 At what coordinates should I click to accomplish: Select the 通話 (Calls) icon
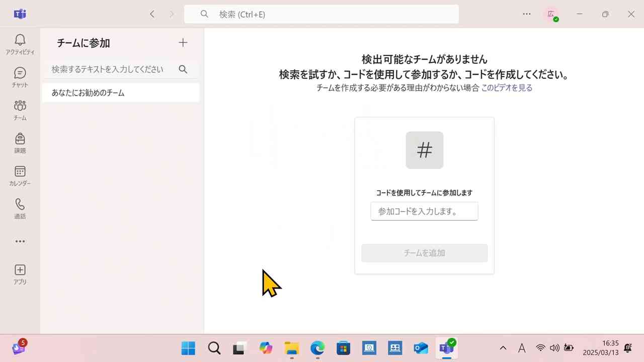(20, 208)
